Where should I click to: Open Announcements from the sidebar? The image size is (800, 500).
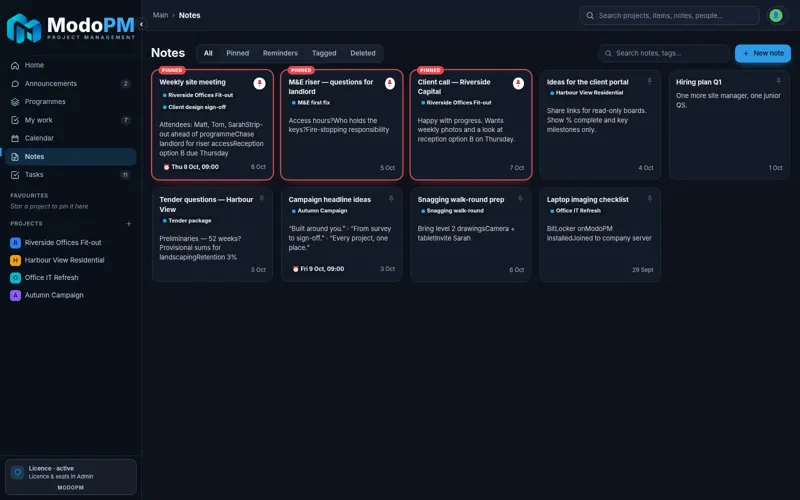pyautogui.click(x=70, y=84)
